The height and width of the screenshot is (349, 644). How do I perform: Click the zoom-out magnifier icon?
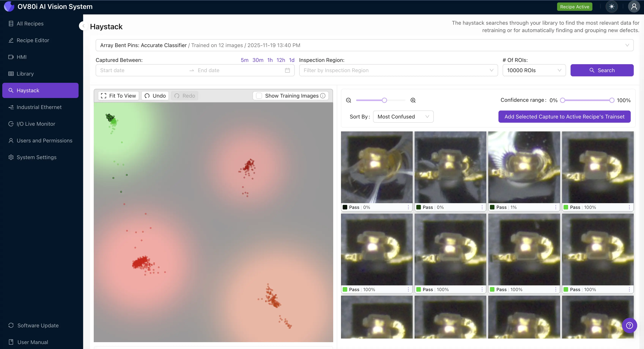tap(349, 100)
